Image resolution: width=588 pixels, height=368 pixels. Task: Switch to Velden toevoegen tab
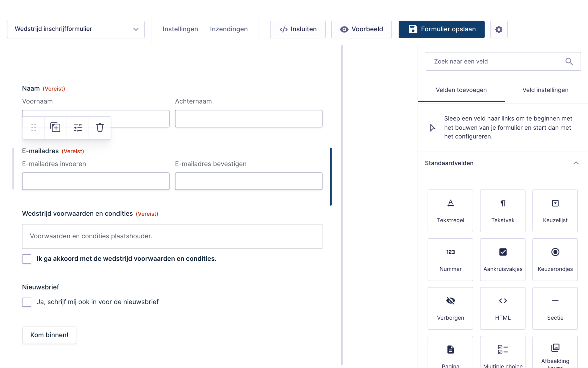point(461,90)
